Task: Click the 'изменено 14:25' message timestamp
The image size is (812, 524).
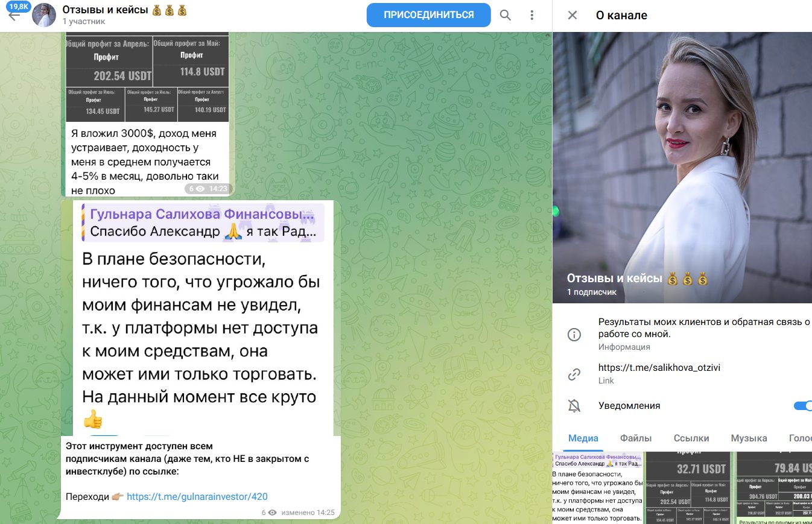Action: point(308,513)
